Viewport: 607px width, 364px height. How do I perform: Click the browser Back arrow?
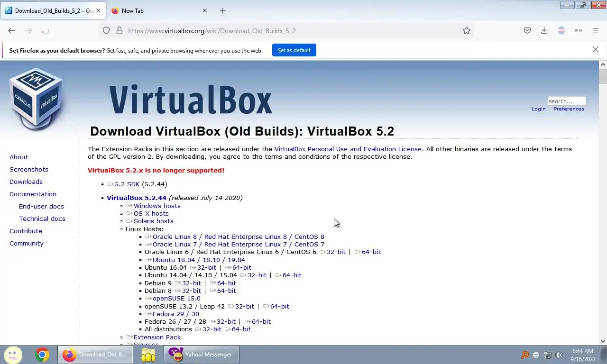point(11,31)
